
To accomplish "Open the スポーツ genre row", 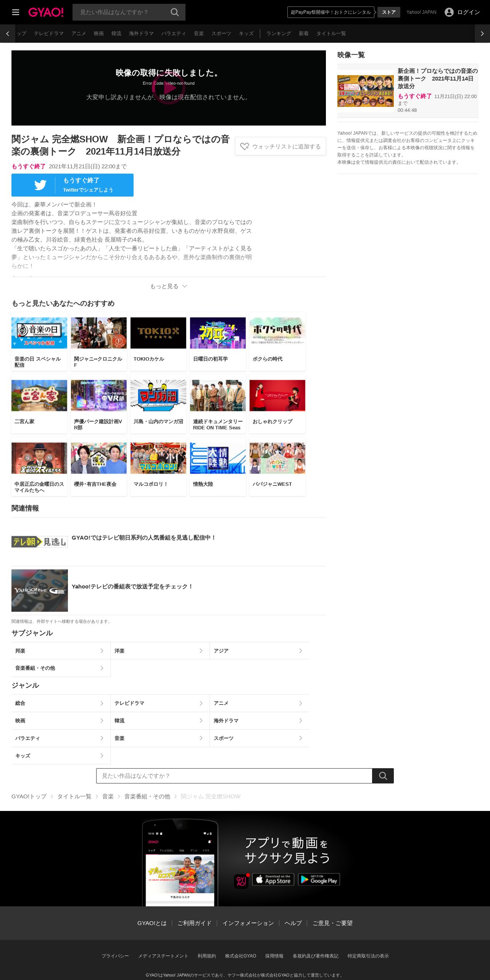I will [260, 738].
